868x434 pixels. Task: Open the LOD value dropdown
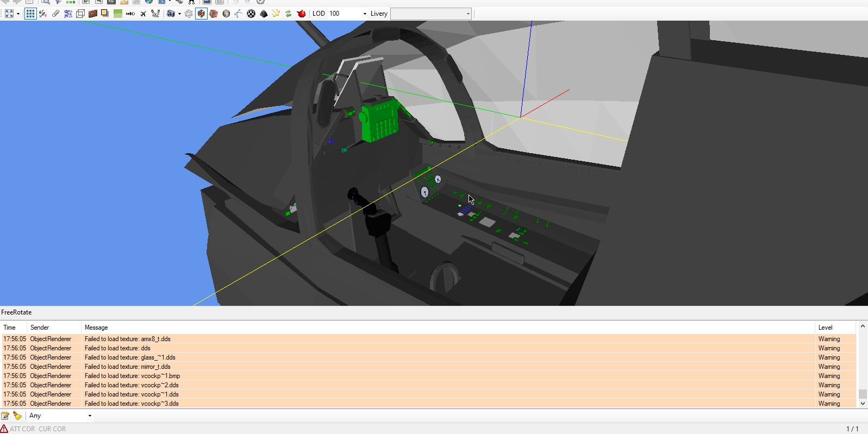click(x=365, y=14)
